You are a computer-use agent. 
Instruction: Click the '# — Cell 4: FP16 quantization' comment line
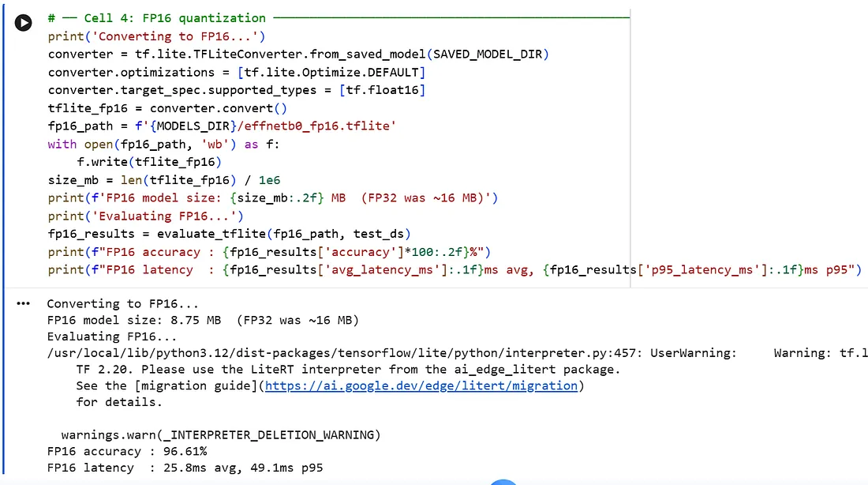[339, 18]
